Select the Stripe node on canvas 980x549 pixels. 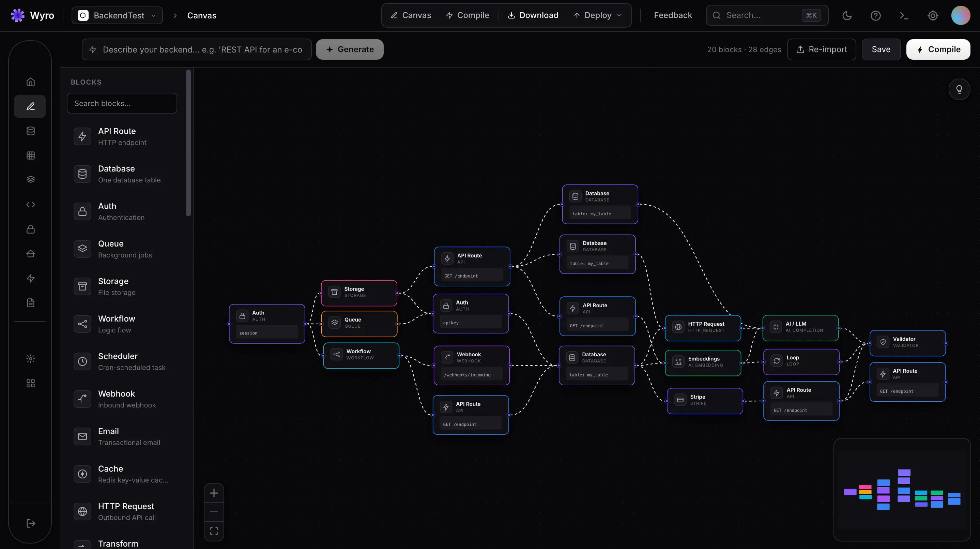pyautogui.click(x=705, y=401)
